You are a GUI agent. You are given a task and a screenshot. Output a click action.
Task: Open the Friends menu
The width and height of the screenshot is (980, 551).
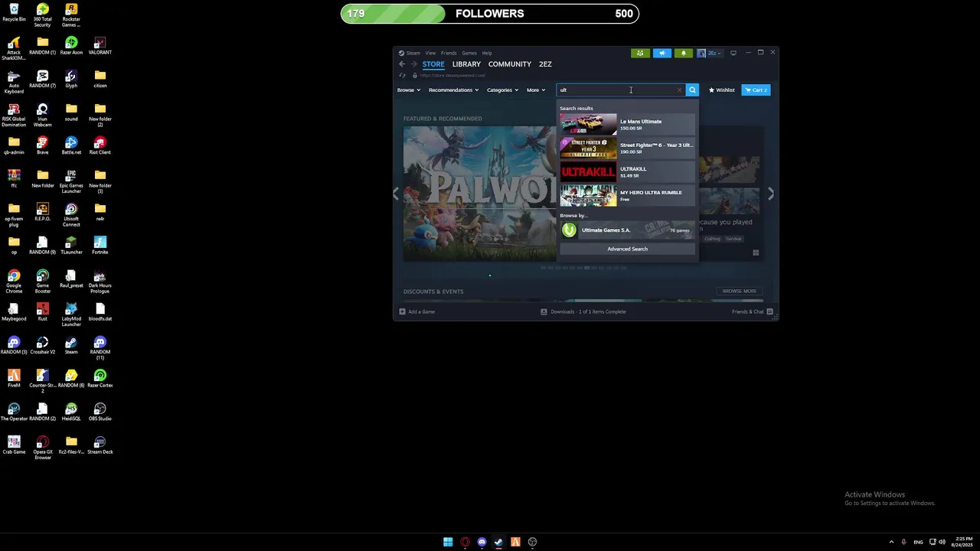449,53
